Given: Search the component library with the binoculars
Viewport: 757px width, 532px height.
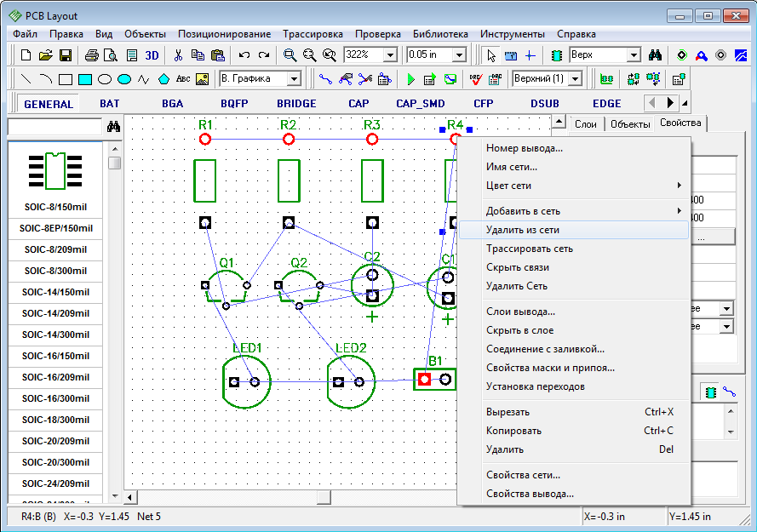Looking at the screenshot, I should click(113, 127).
